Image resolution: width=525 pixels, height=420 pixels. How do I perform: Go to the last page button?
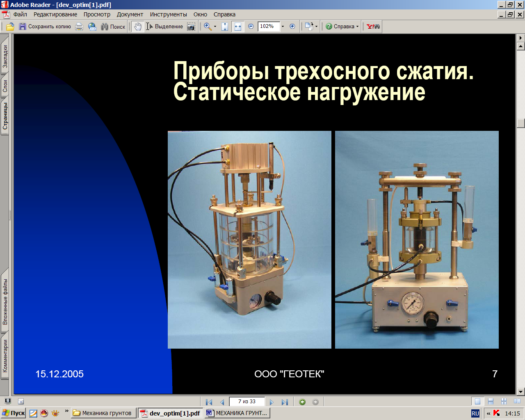(285, 402)
